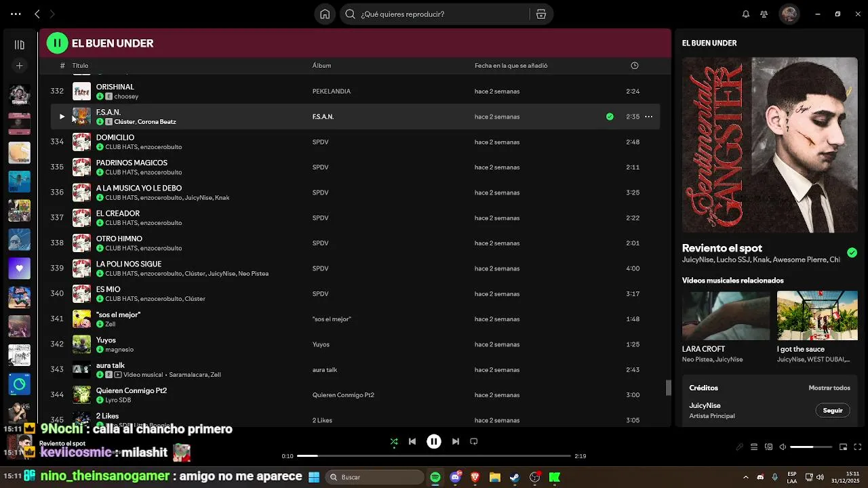
Task: Open user profile avatar menu
Action: 789,14
